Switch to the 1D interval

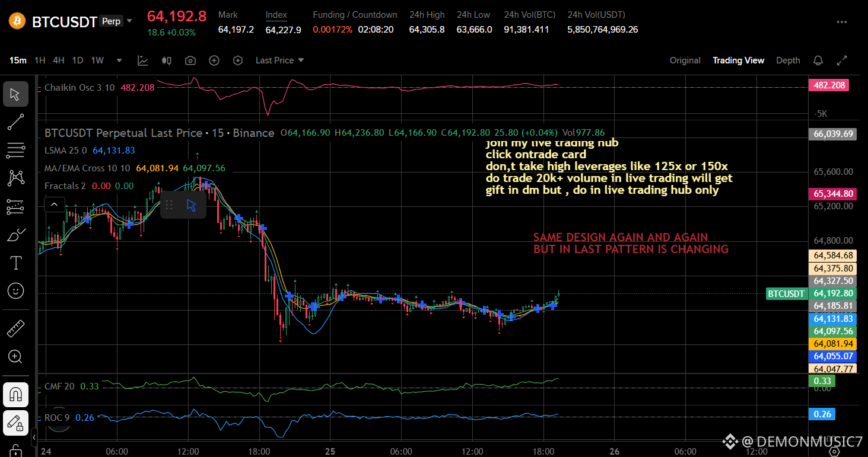[78, 60]
